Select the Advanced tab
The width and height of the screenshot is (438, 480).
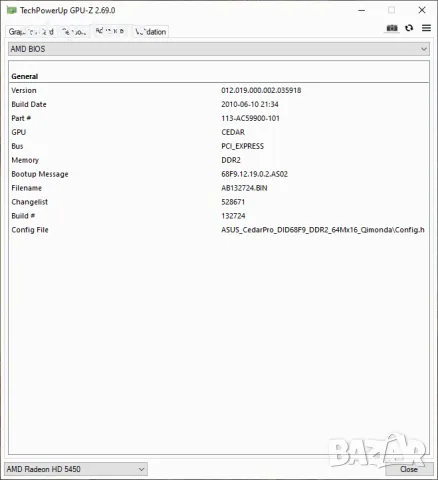click(x=110, y=31)
